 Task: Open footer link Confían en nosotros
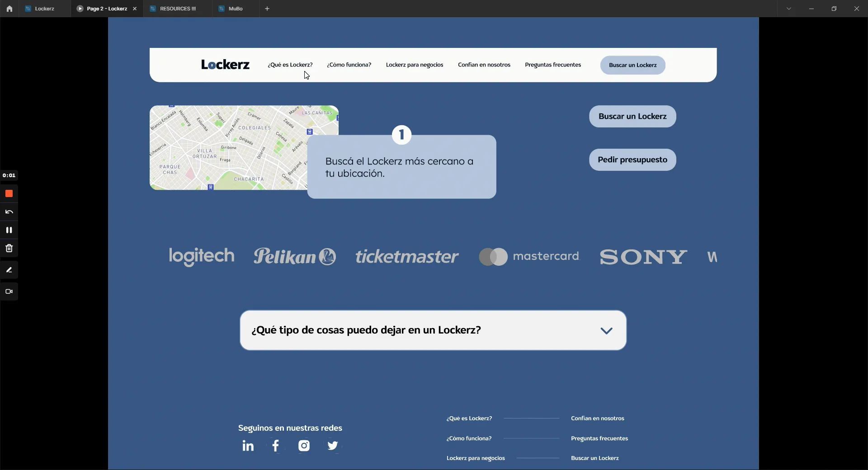coord(598,418)
